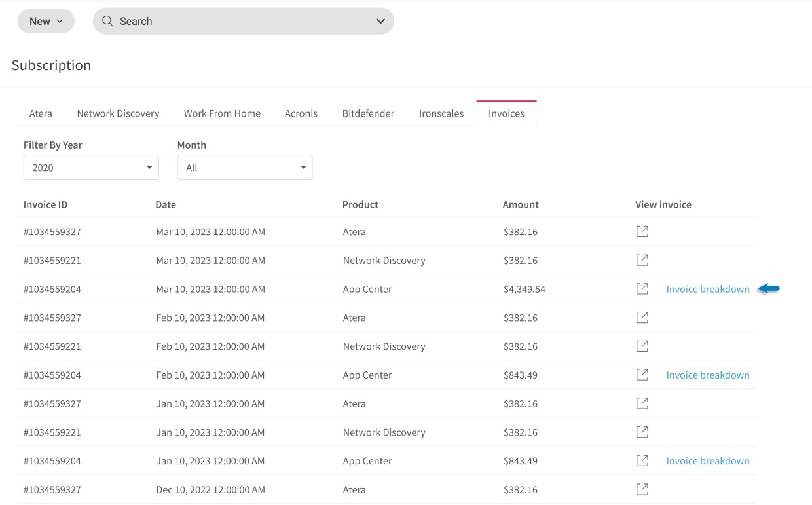
Task: Expand the search bar dropdown chevron
Action: pyautogui.click(x=380, y=21)
